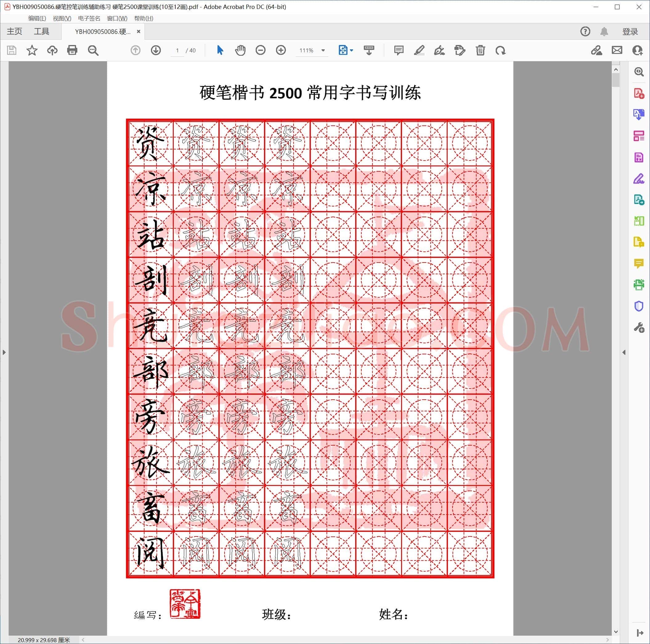
Task: Click the vertical scrollbar down arrow
Action: click(x=616, y=632)
